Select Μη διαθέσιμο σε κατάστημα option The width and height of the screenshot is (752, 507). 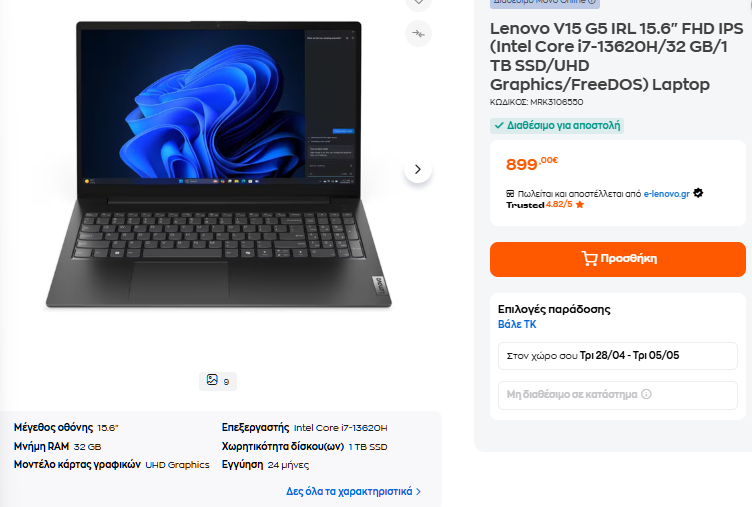tap(618, 395)
